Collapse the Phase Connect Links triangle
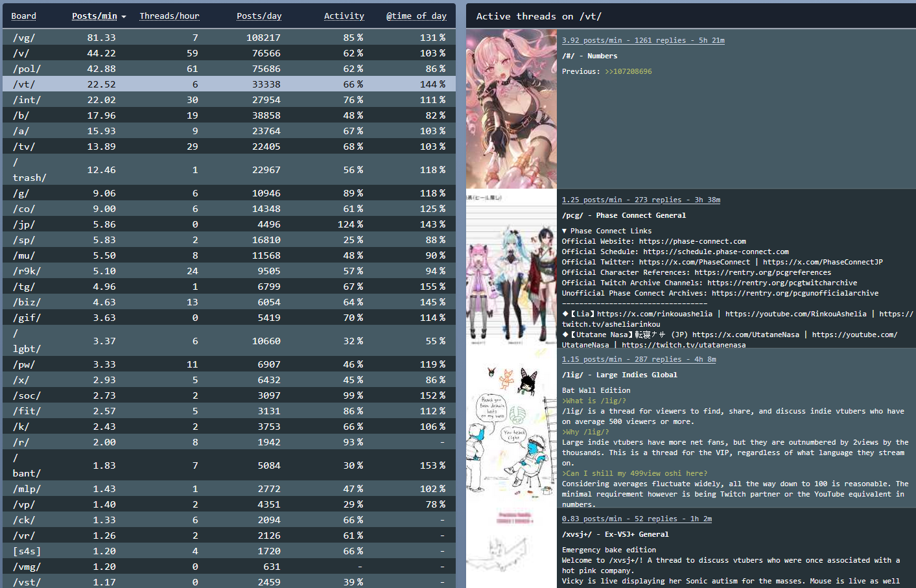Viewport: 916px width, 588px height. pos(565,231)
